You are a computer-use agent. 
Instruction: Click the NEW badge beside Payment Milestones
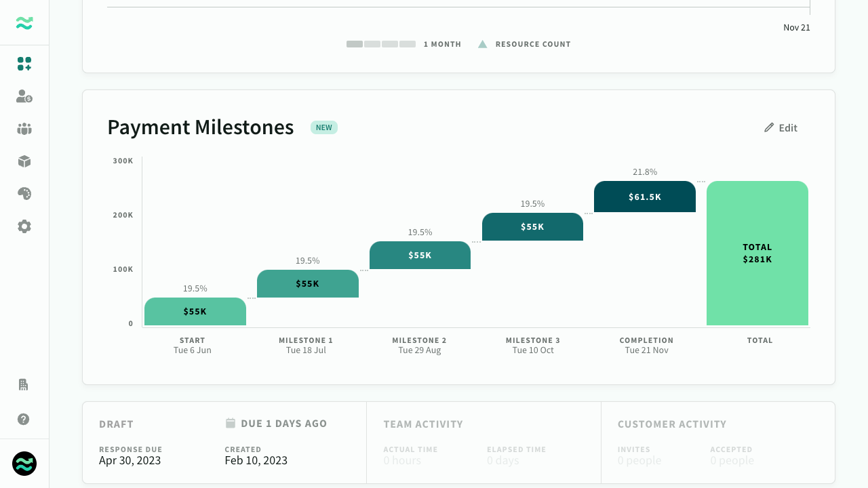tap(324, 127)
